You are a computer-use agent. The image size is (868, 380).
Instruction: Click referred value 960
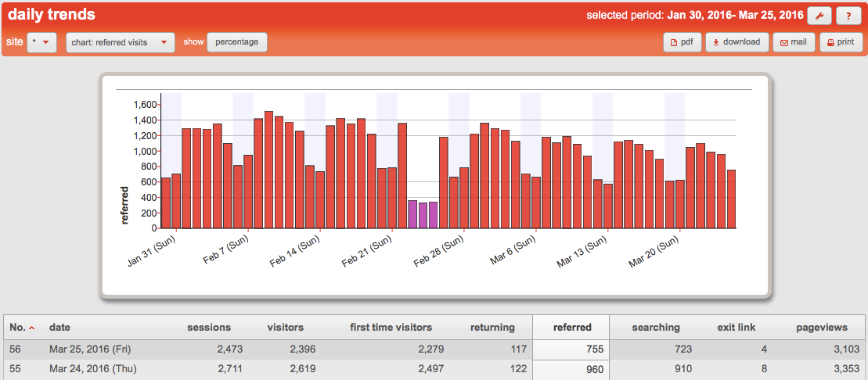594,370
